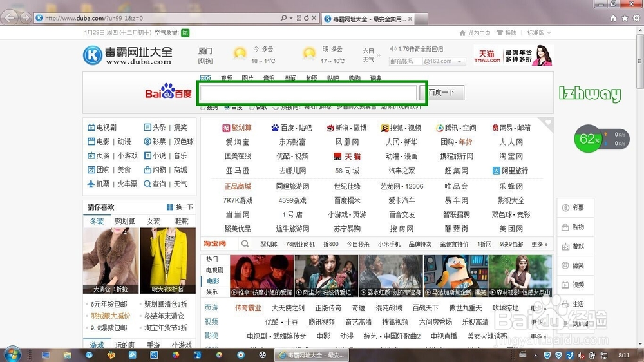Image resolution: width=644 pixels, height=362 pixels.
Task: Click the 62% speed indicator ball
Action: (x=588, y=138)
